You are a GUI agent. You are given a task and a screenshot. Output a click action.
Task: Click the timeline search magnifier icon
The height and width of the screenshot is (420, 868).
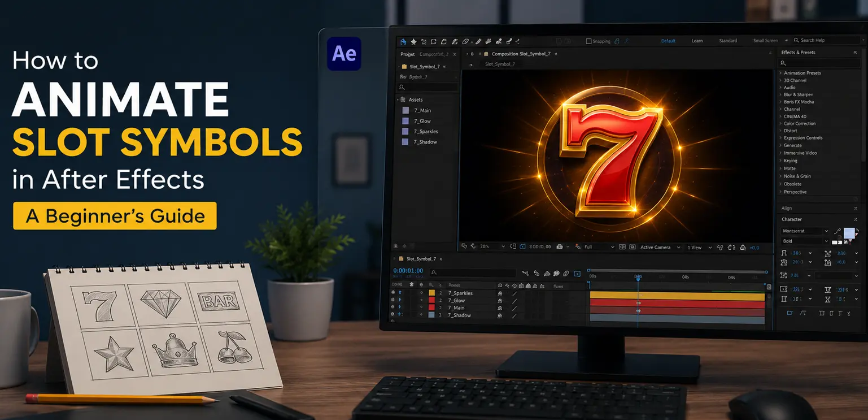(x=434, y=272)
